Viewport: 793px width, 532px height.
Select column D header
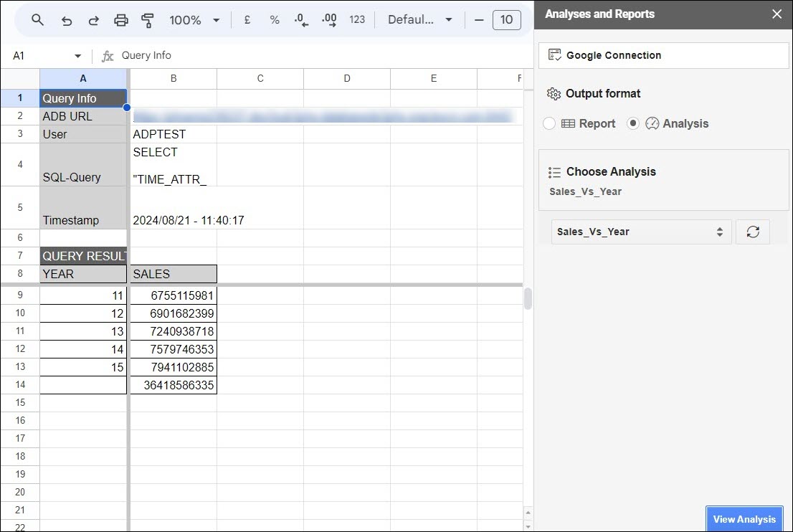347,78
